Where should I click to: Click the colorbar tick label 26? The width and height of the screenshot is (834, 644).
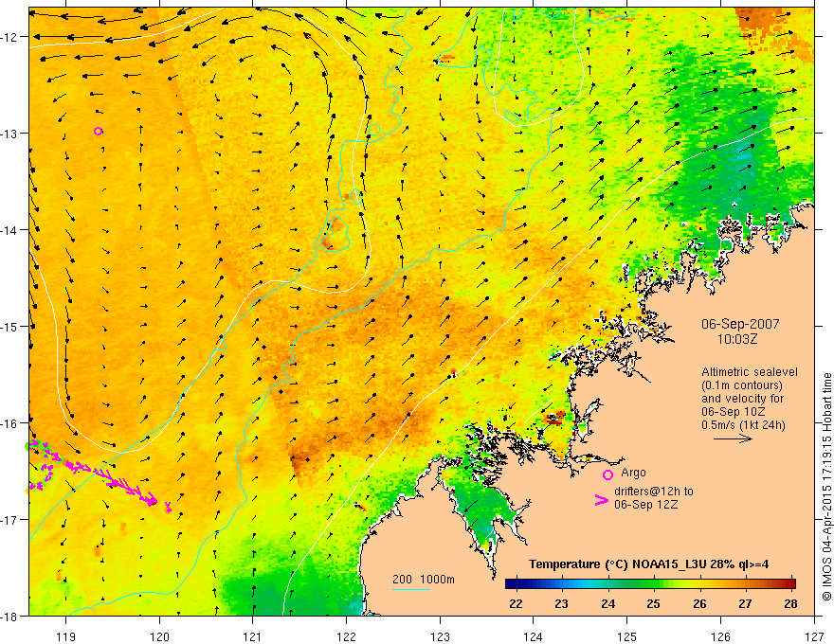point(699,603)
